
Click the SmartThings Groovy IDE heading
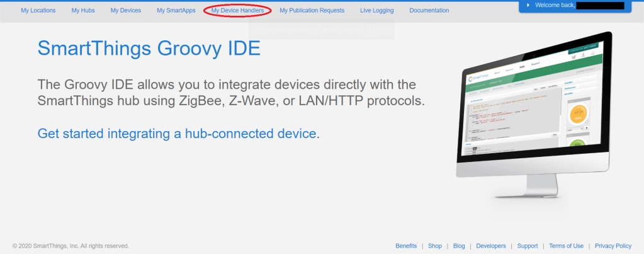[149, 49]
